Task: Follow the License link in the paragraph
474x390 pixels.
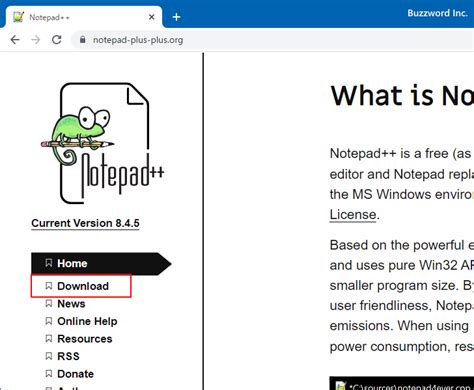Action: coord(353,215)
